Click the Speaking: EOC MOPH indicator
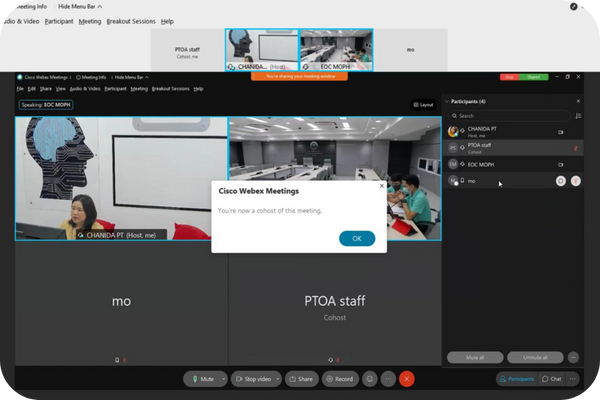 46,104
